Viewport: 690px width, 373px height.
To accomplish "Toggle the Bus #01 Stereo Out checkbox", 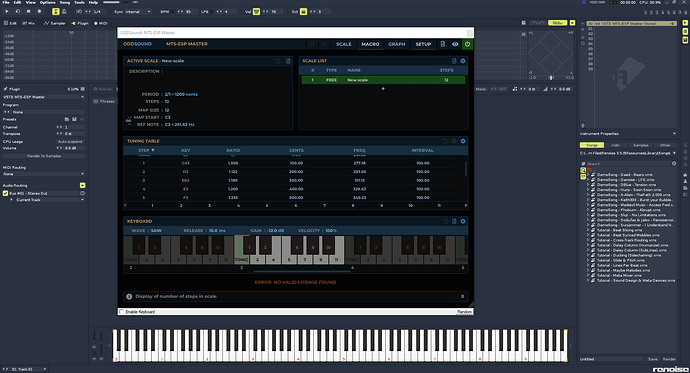I will (5, 193).
